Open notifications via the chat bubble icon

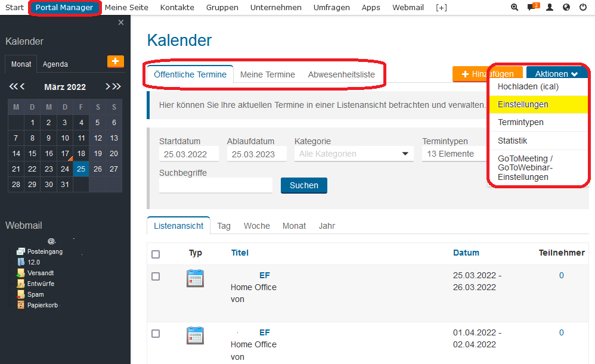pos(531,7)
